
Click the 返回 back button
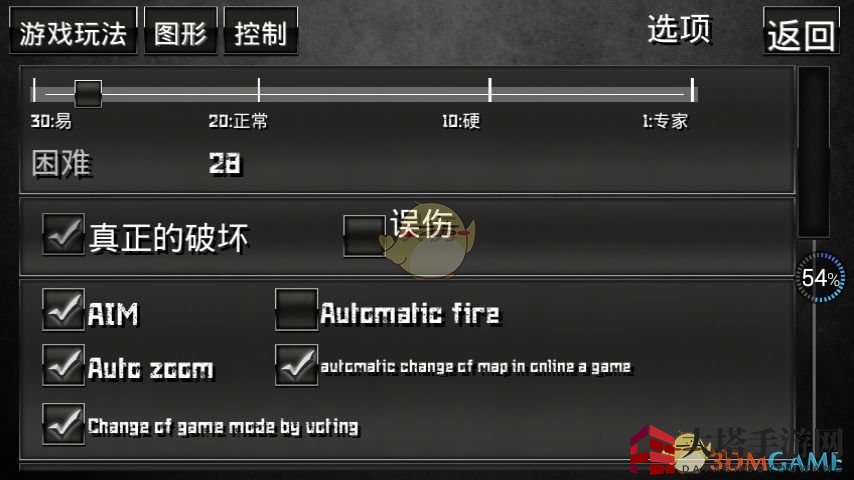801,31
